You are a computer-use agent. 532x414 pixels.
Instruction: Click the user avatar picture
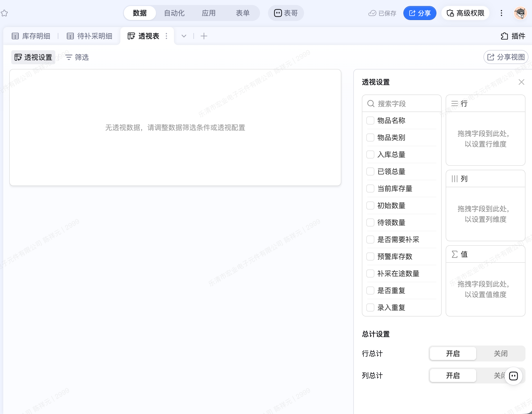[520, 13]
